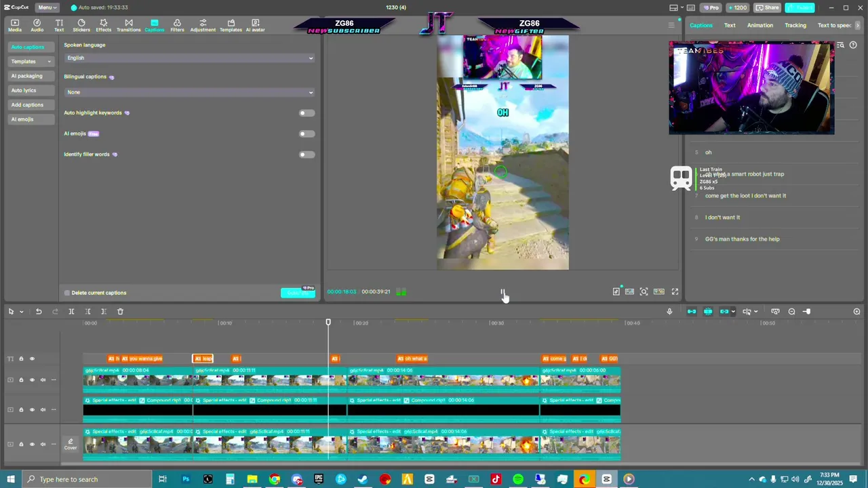This screenshot has height=488, width=868.
Task: Hide the Cover track with eye icon
Action: (x=32, y=445)
